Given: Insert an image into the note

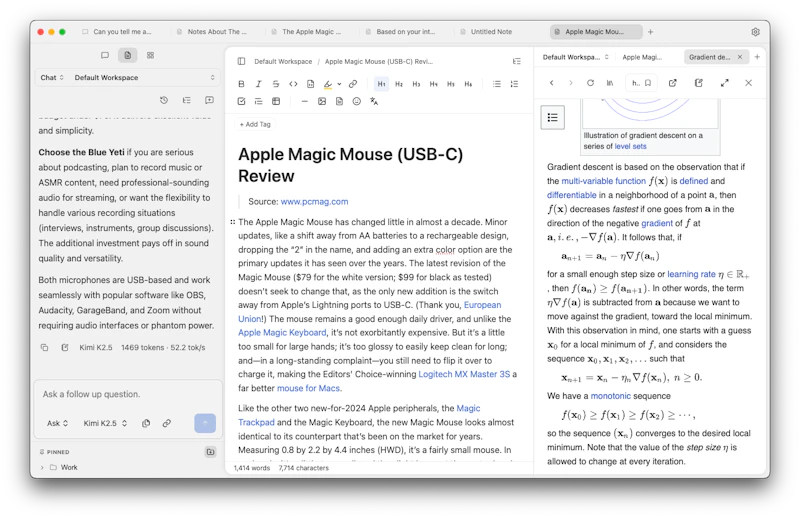Looking at the screenshot, I should 322,101.
